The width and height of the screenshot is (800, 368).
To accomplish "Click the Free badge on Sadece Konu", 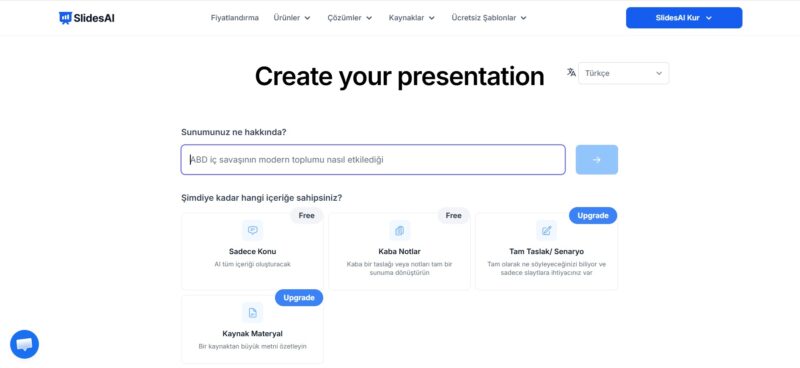I will 307,215.
